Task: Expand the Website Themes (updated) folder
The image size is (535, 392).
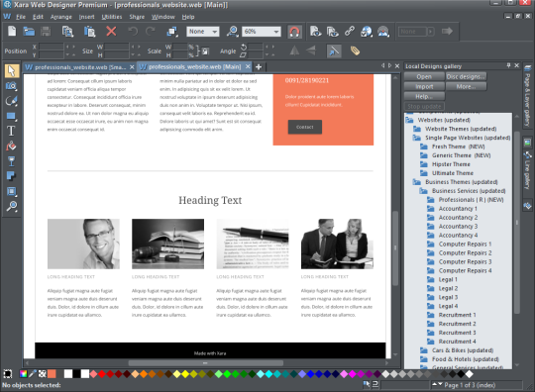Action: [416, 129]
